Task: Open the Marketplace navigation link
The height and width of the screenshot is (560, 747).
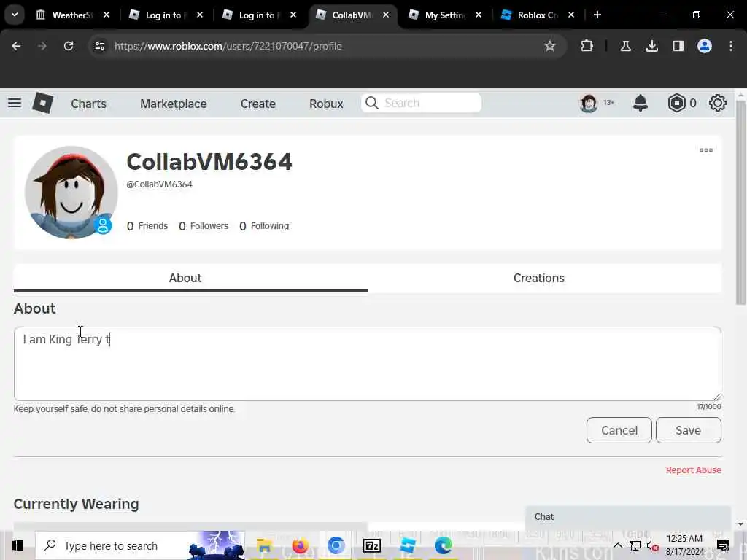Action: tap(174, 104)
